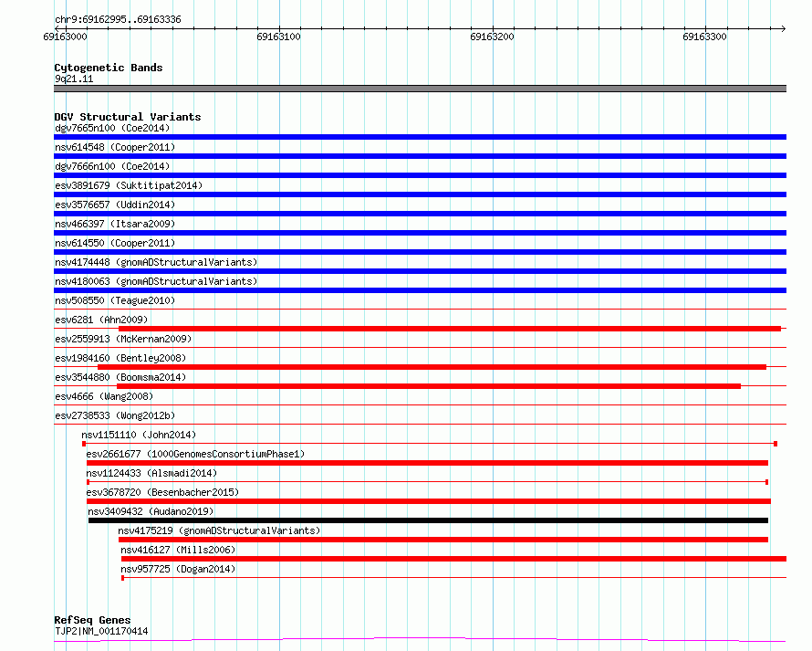Click the 69163200 ruler tick label

point(492,37)
